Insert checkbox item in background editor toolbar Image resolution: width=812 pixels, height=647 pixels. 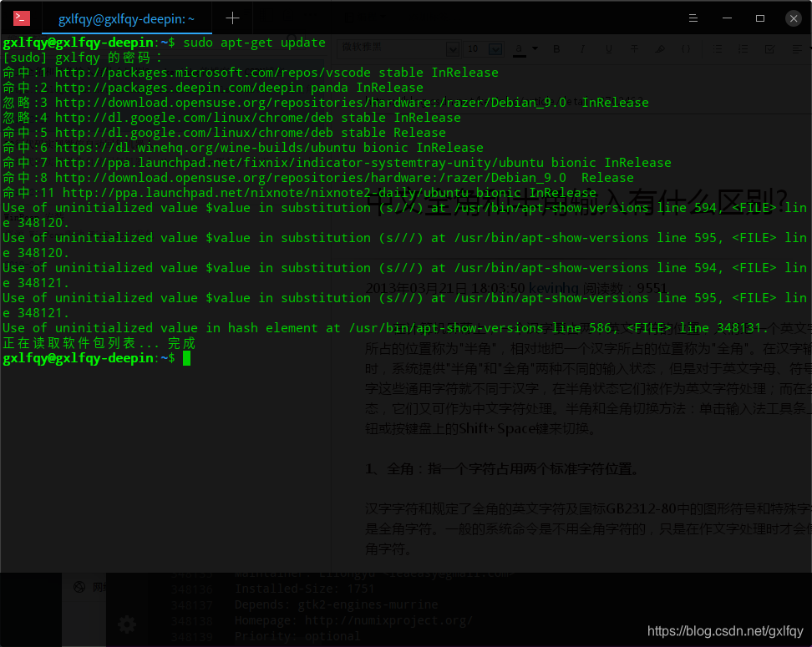[769, 49]
